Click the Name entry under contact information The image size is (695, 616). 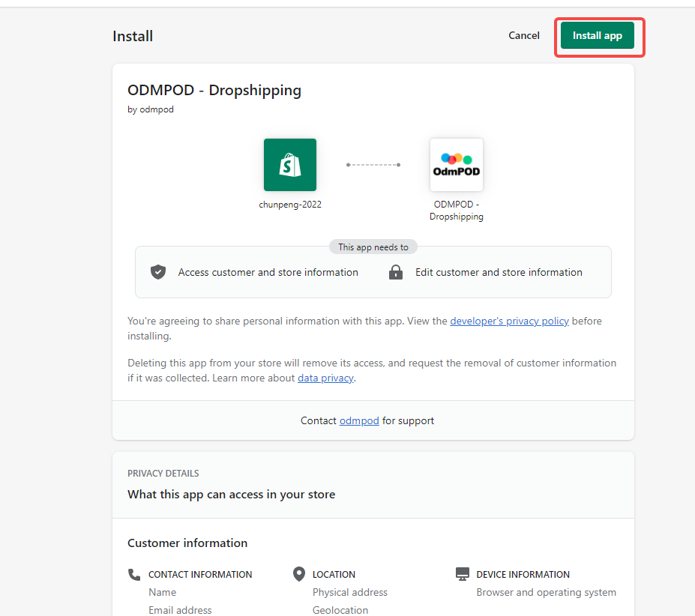point(162,593)
